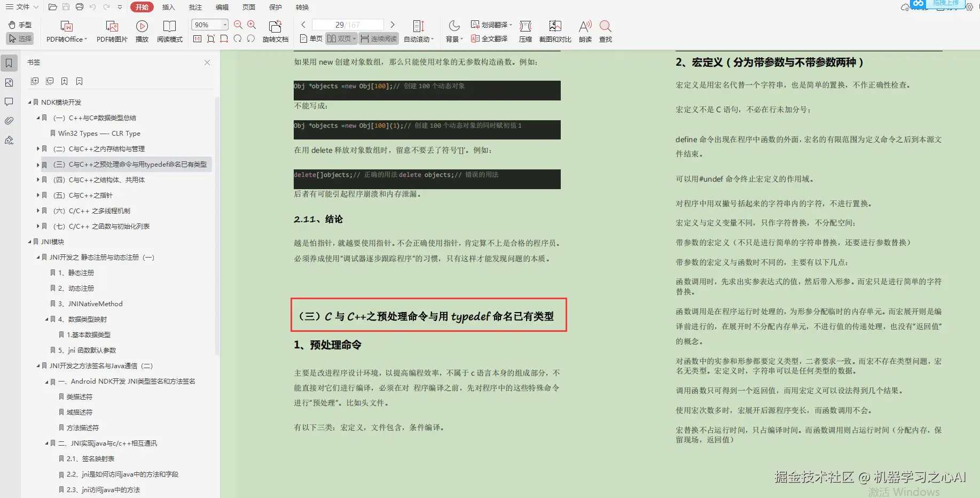Viewport: 980px width, 498px height.
Task: Collapse all bookmarks icon
Action: tap(50, 81)
